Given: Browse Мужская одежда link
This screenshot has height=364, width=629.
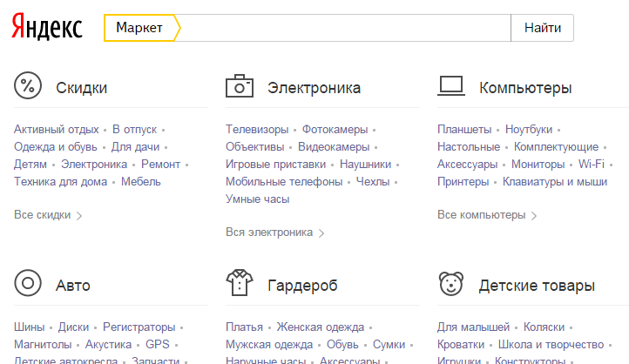Looking at the screenshot, I should point(269,344).
